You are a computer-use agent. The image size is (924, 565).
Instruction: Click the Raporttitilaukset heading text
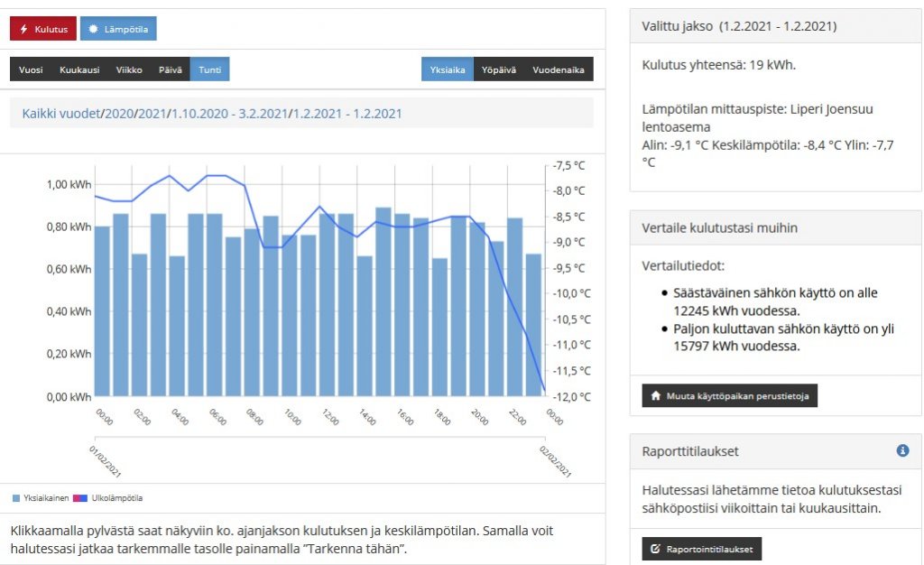690,451
